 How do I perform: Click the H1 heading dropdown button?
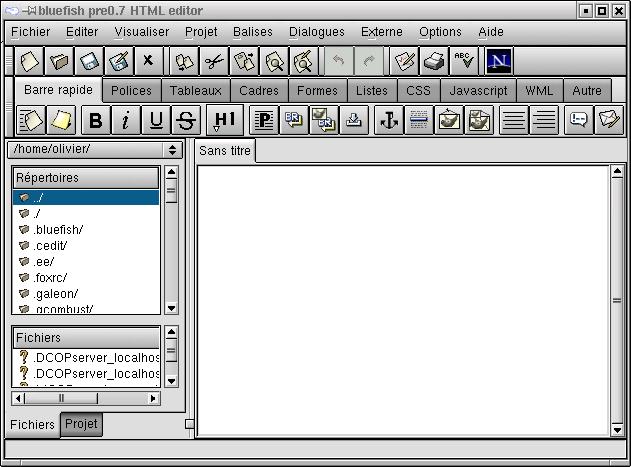click(x=223, y=121)
